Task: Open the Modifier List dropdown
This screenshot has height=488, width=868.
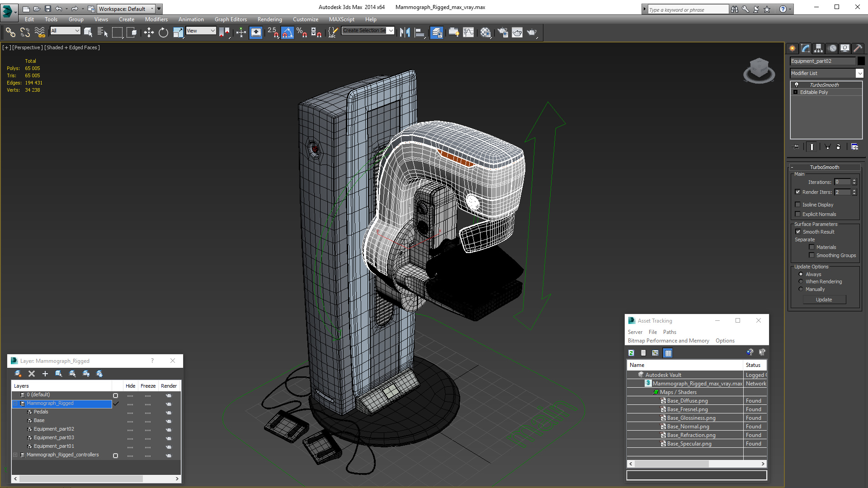Action: coord(827,73)
